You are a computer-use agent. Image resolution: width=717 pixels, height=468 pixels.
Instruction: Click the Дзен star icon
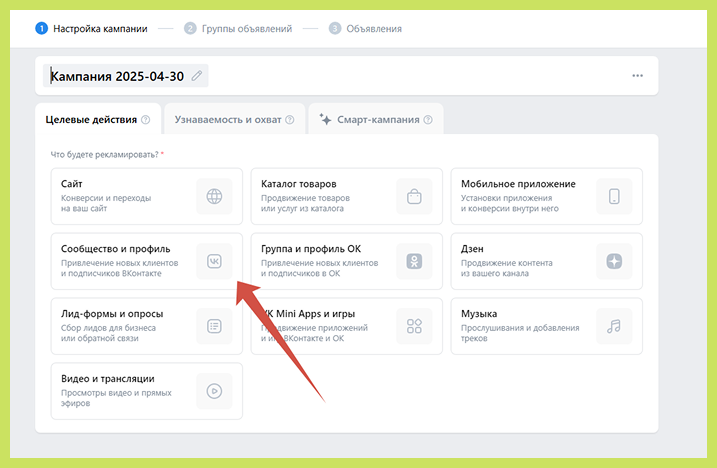click(614, 261)
